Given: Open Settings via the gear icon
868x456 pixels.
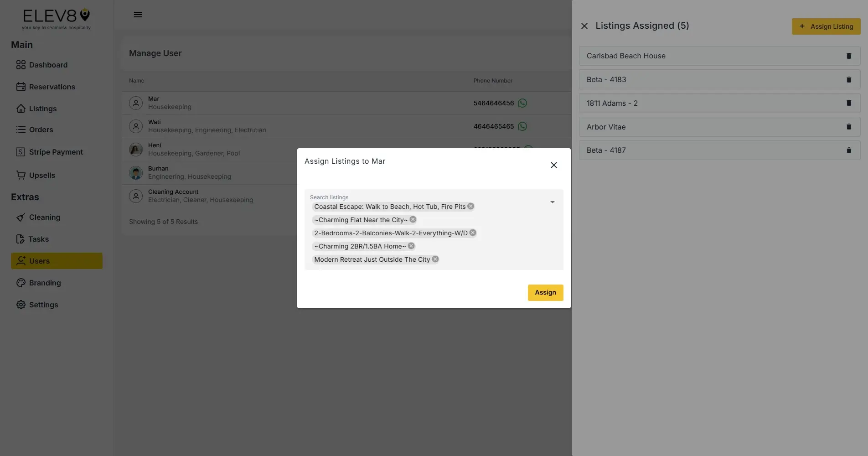Looking at the screenshot, I should 21,305.
